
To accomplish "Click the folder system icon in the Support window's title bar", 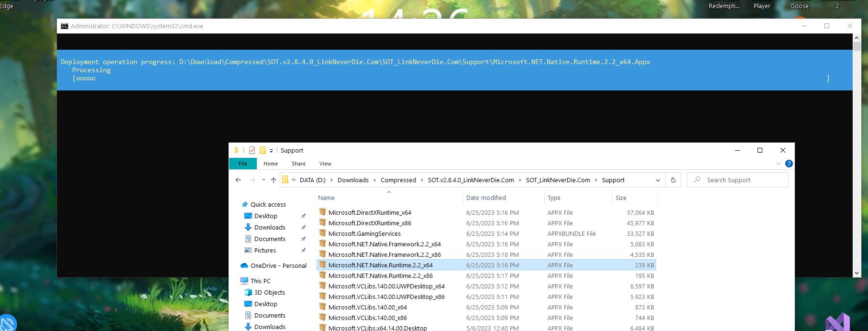I will (x=236, y=150).
